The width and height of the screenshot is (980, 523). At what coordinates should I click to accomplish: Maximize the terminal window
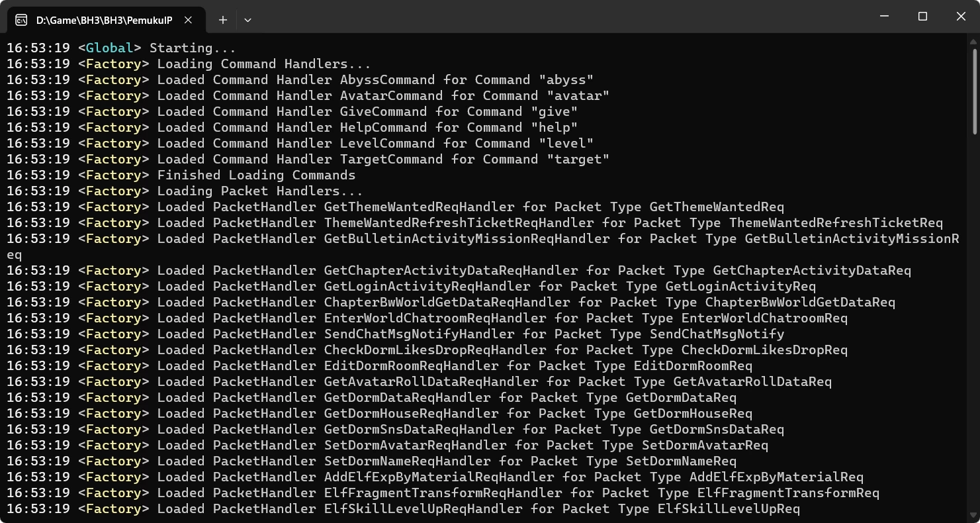point(922,16)
